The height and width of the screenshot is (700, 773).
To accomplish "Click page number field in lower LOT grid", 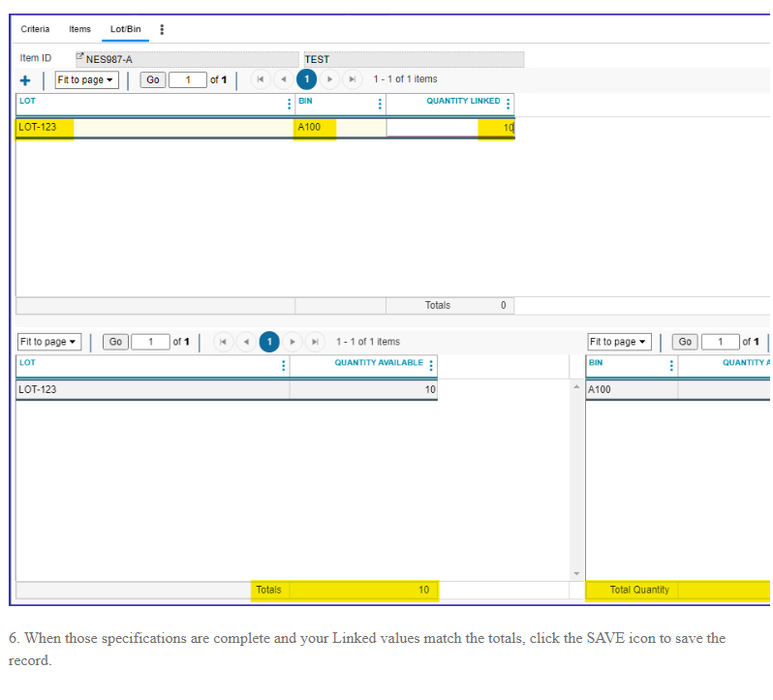I will click(x=150, y=342).
